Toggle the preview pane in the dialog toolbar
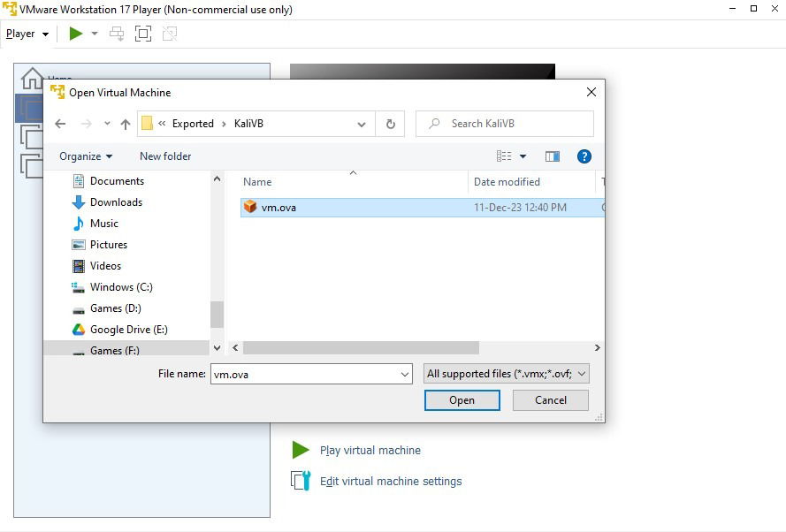Screen dimensions: 786x532 [x=552, y=156]
